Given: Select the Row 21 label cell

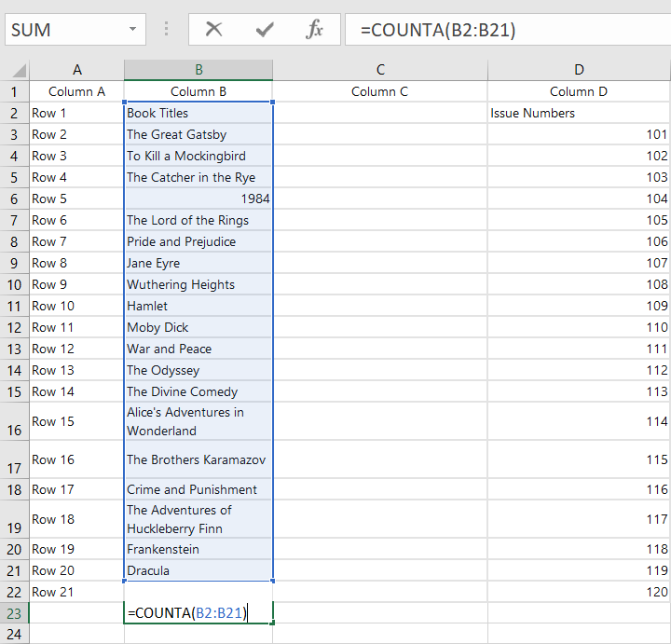Looking at the screenshot, I should [77, 592].
